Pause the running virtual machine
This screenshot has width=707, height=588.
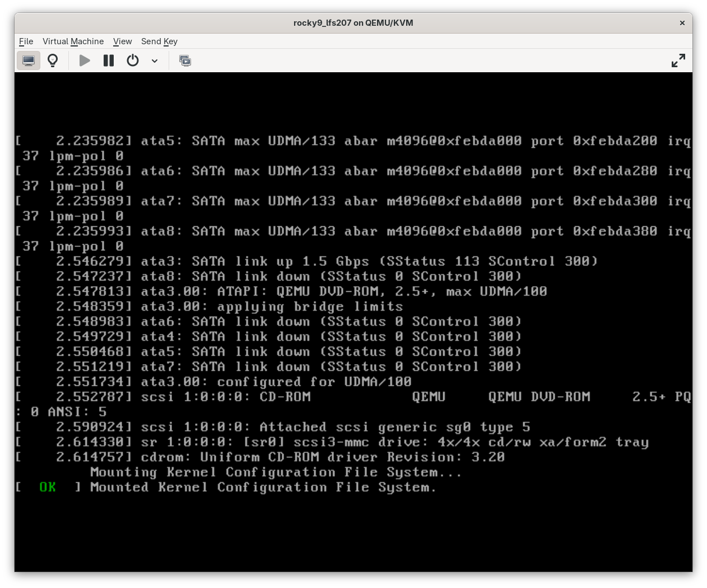coord(109,60)
